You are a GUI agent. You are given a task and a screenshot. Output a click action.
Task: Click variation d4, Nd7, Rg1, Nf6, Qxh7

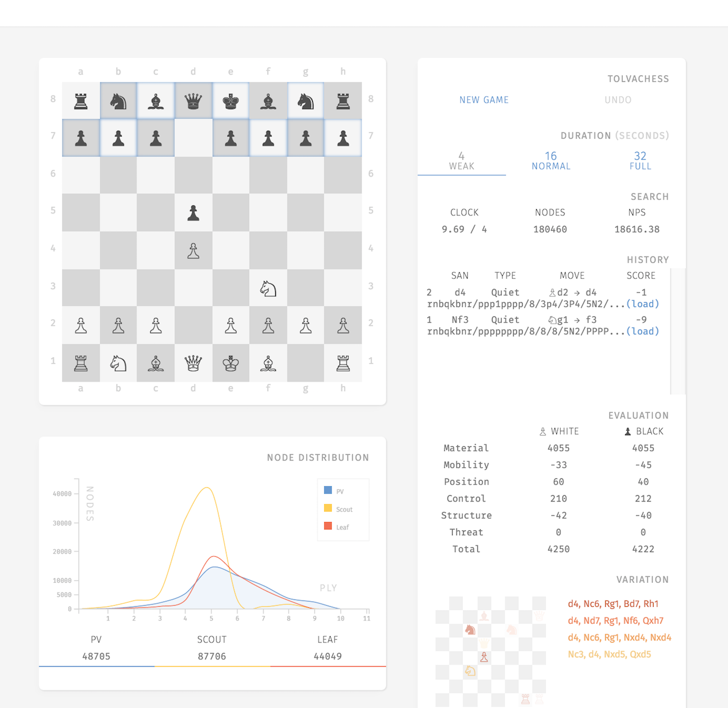615,621
